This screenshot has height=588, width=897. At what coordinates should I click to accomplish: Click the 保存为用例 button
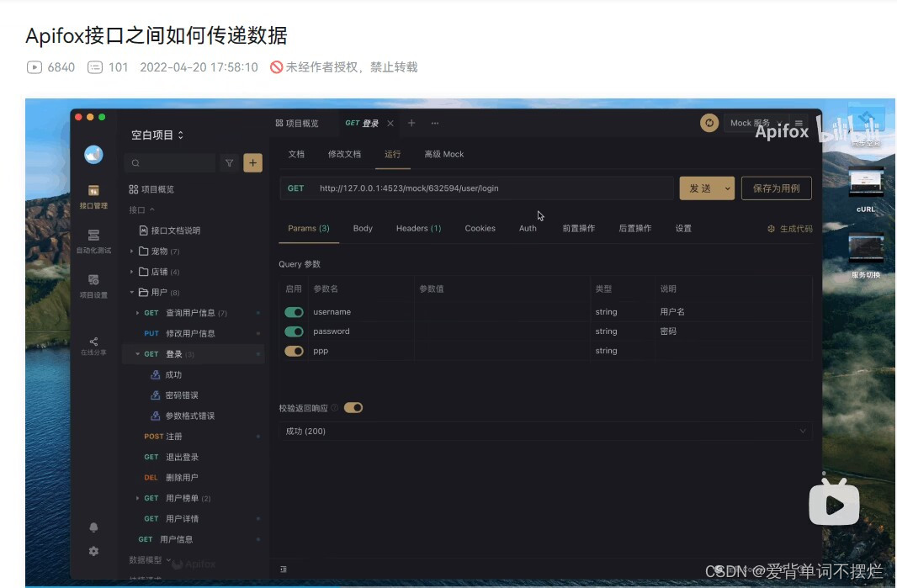tap(777, 188)
